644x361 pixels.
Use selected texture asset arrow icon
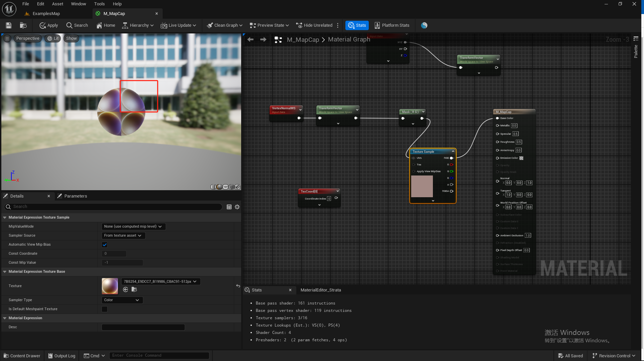click(x=126, y=290)
